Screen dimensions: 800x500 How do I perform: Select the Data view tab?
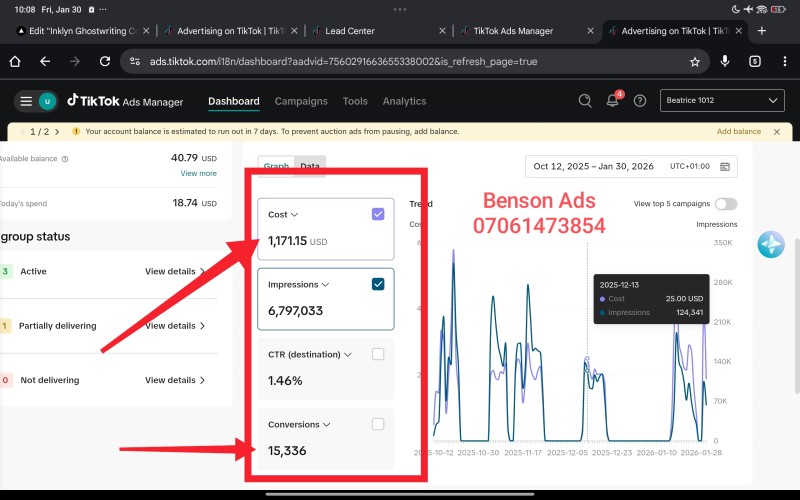(310, 166)
